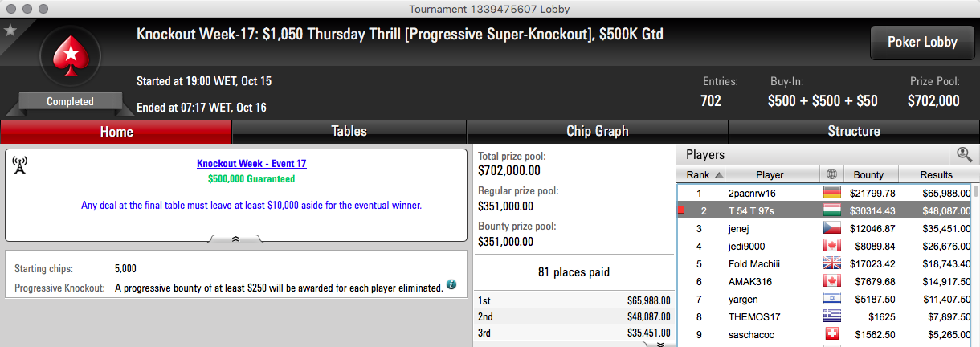Click the UK flag next to Fold Machiii
980x347 pixels.
pos(831,263)
